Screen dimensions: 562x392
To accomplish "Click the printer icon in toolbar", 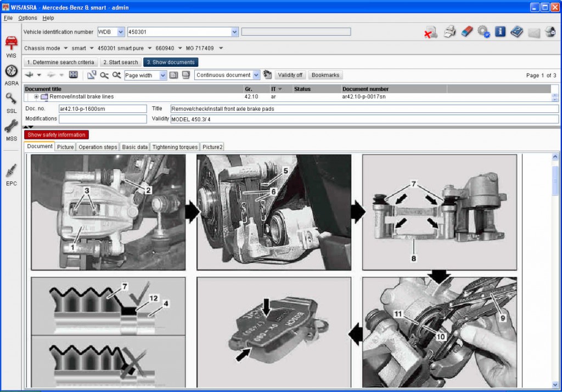I will click(x=449, y=32).
